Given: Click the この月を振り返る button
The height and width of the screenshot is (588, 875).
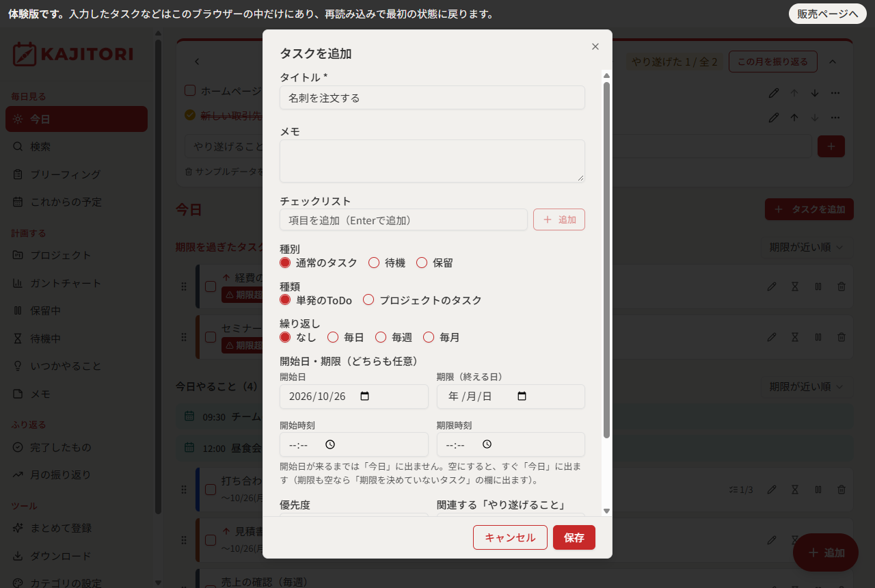Looking at the screenshot, I should click(773, 62).
